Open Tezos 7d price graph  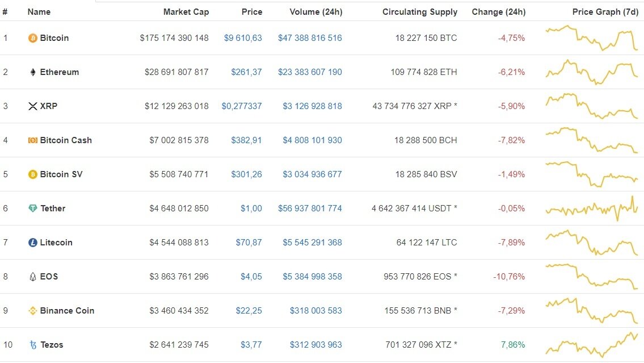[x=591, y=345]
